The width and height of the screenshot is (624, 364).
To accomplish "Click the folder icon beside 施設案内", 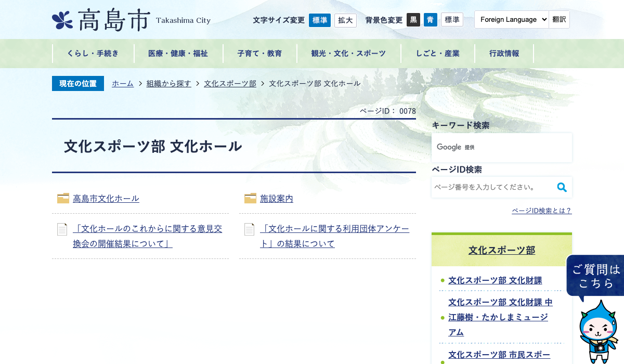I will pos(250,198).
